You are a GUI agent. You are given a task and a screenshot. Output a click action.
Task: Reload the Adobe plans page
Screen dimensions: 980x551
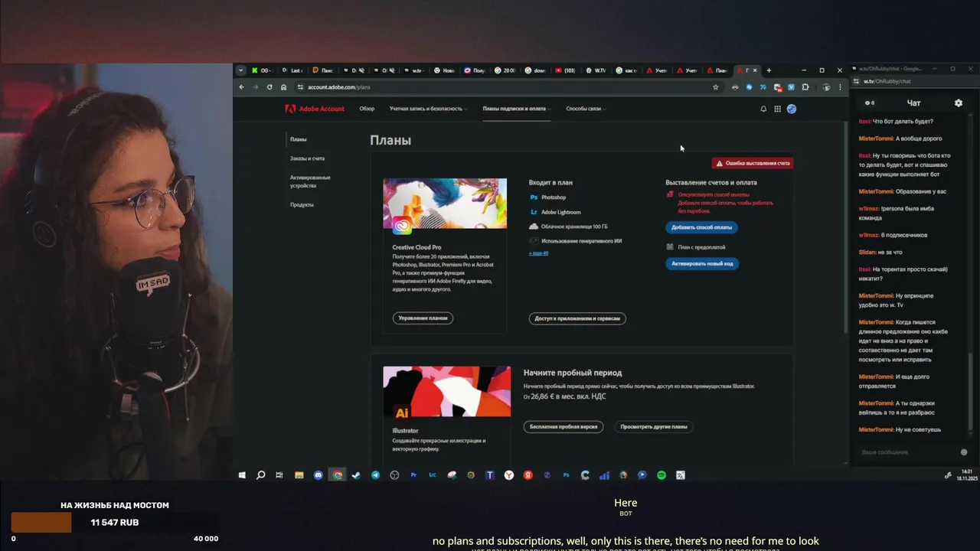[x=269, y=87]
